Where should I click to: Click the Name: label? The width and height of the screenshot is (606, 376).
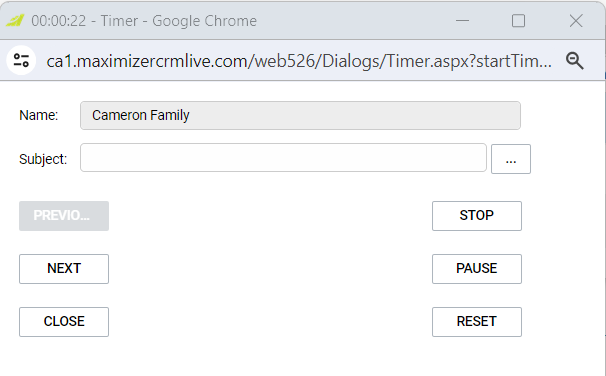click(x=39, y=115)
